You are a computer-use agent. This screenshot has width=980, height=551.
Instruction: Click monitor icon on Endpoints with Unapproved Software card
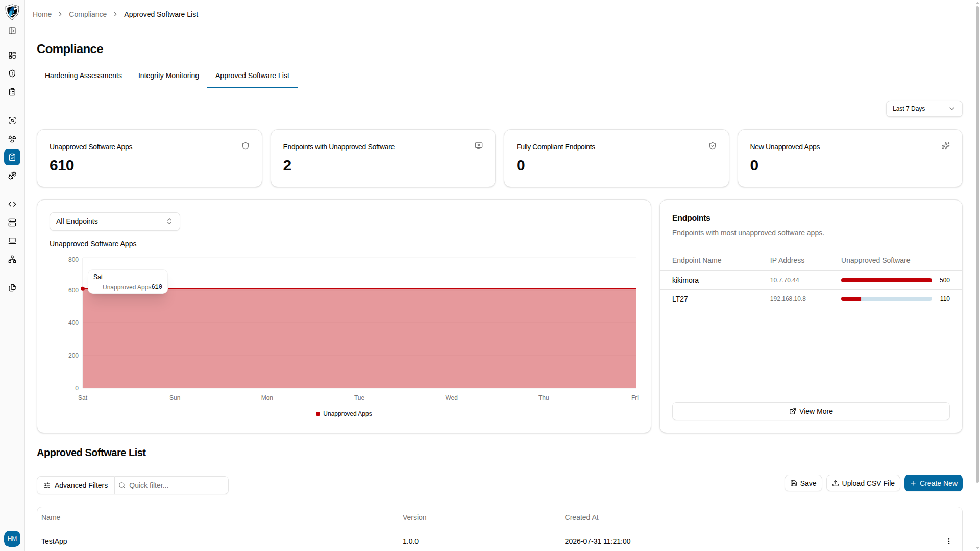click(x=479, y=146)
